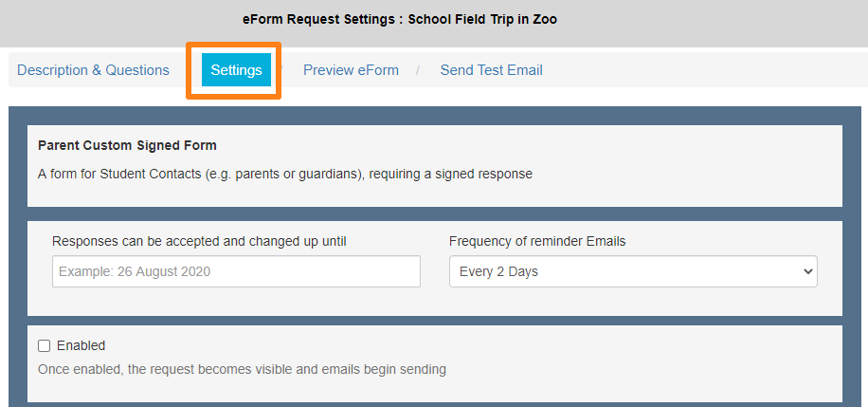Tick the Enabled checkbox
Viewport: 868px width, 407px height.
[44, 345]
